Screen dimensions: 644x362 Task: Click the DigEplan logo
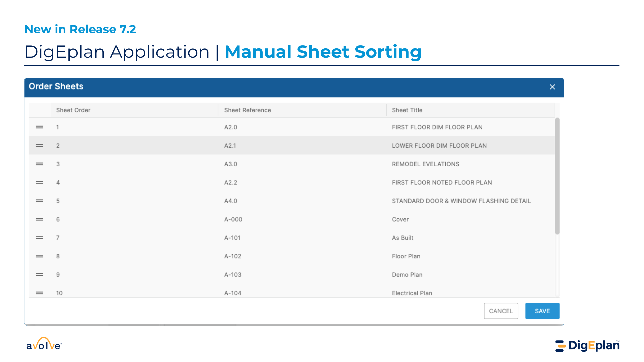coord(587,346)
